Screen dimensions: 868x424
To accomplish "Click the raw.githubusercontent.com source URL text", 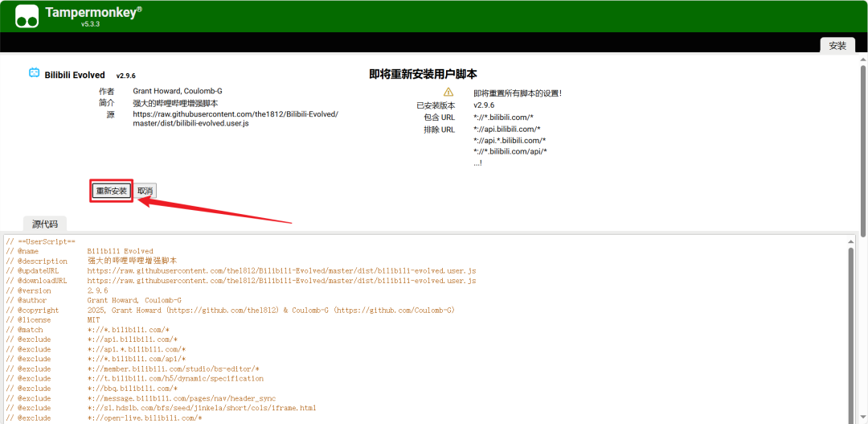I will [235, 118].
